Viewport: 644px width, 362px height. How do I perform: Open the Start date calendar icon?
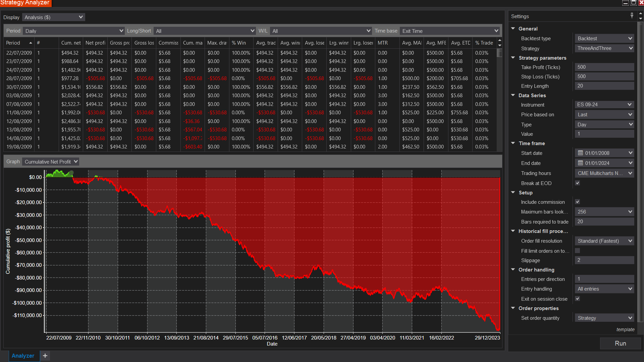580,153
